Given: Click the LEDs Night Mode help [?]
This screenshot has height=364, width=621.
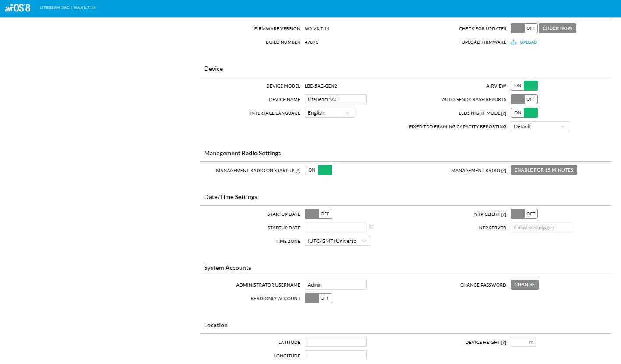Looking at the screenshot, I should [x=503, y=113].
